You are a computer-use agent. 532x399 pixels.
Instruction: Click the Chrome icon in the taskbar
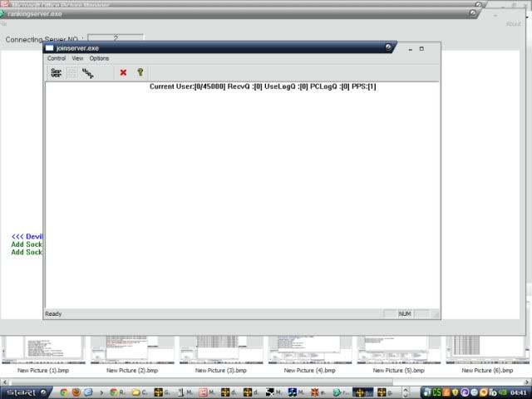coord(63,392)
